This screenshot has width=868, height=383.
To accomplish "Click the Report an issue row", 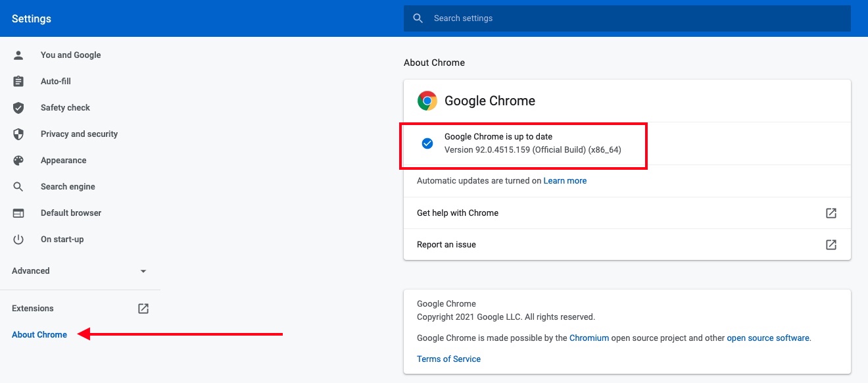I will pos(627,245).
